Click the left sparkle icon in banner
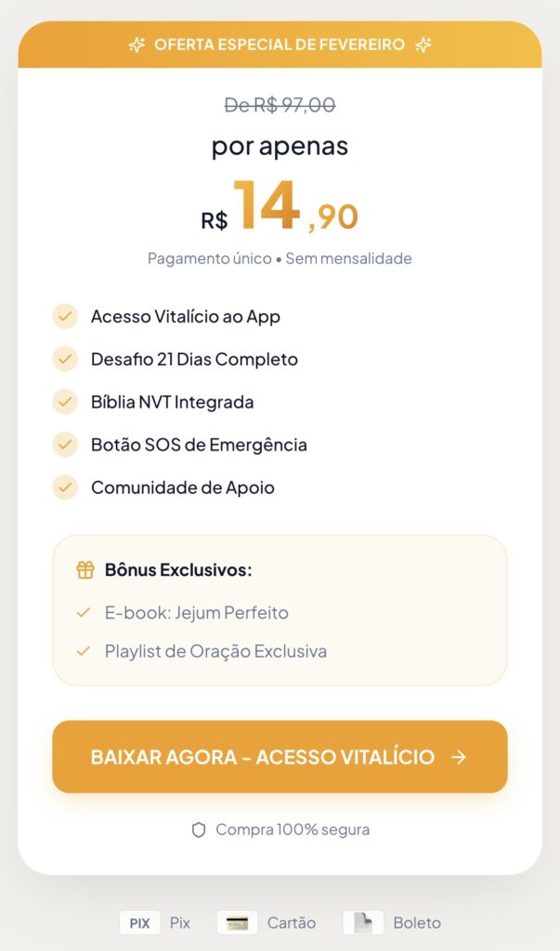This screenshot has height=951, width=560. [x=137, y=45]
